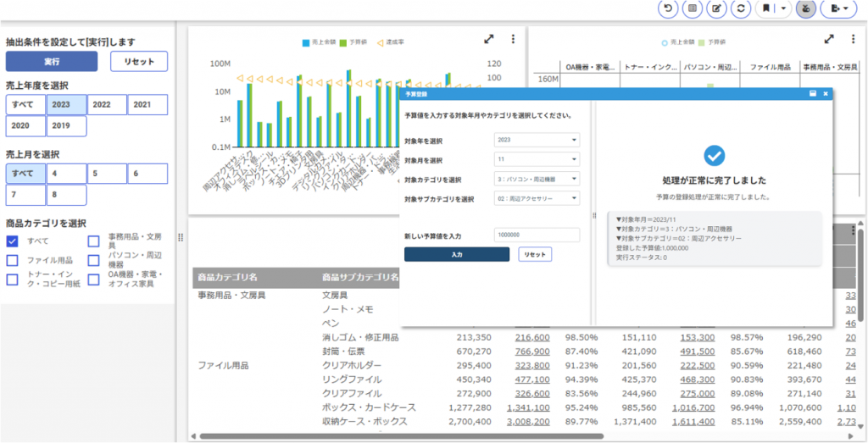This screenshot has width=868, height=443.
Task: Select sales month 5 filter
Action: click(107, 174)
